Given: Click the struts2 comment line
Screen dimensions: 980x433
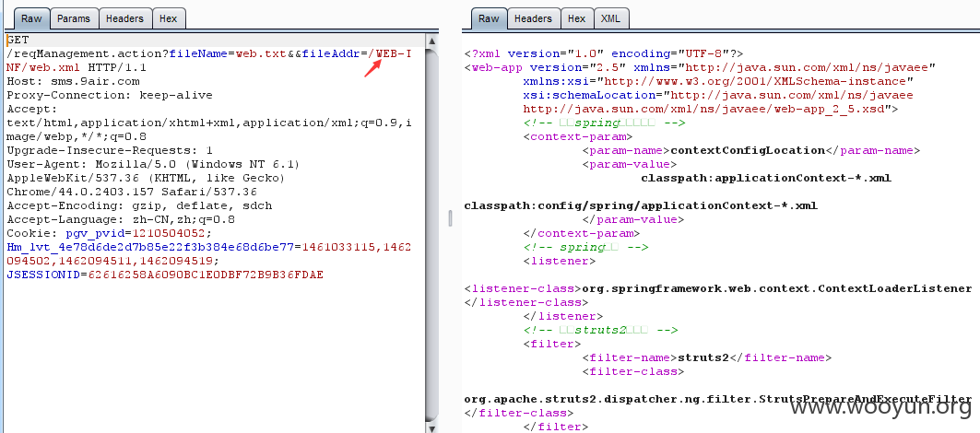Looking at the screenshot, I should (x=600, y=329).
